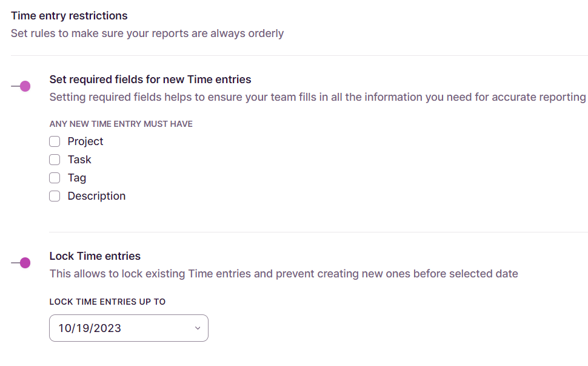Screen dimensions: 588x366
Task: Click the Set required fields heading
Action: [x=150, y=80]
